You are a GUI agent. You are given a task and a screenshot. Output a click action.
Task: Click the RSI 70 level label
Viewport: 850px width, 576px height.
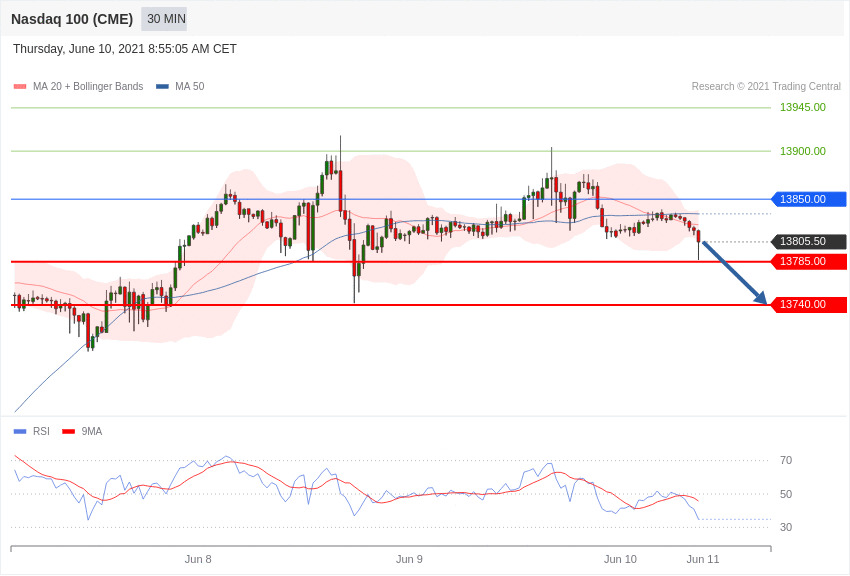point(786,460)
